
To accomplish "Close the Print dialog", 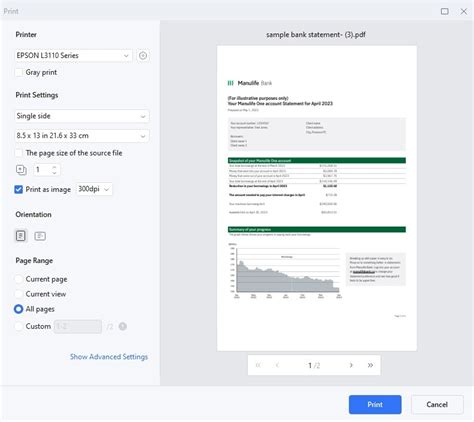I will (464, 11).
